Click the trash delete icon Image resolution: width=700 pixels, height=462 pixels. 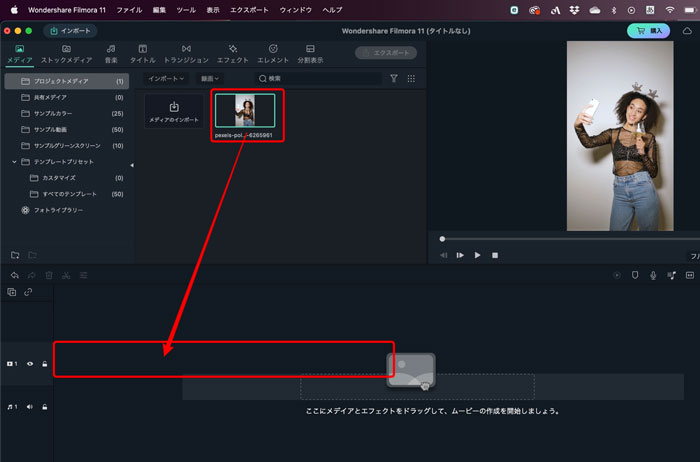[x=49, y=275]
